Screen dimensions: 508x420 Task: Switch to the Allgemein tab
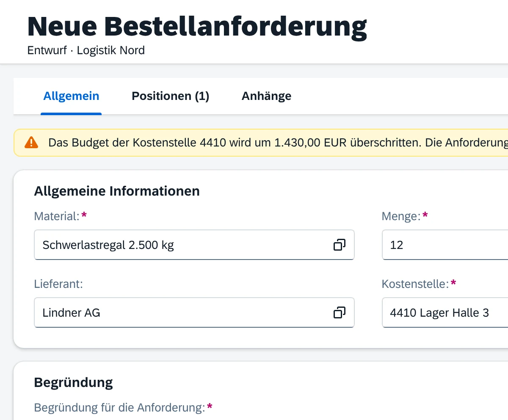point(71,96)
